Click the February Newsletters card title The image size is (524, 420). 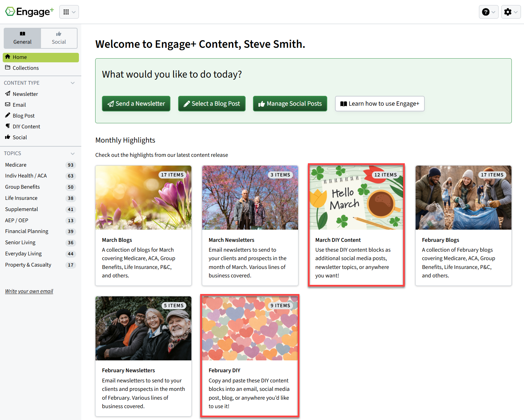click(x=128, y=371)
